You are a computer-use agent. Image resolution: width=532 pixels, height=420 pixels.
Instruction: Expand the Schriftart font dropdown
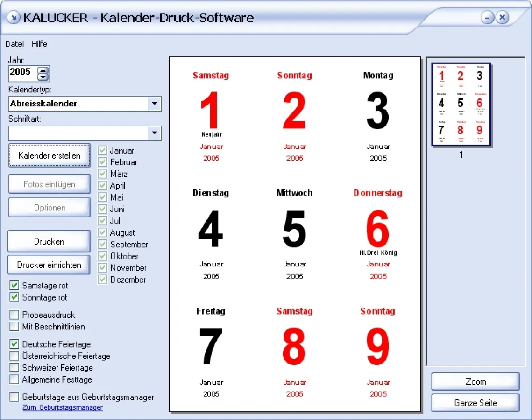(155, 133)
